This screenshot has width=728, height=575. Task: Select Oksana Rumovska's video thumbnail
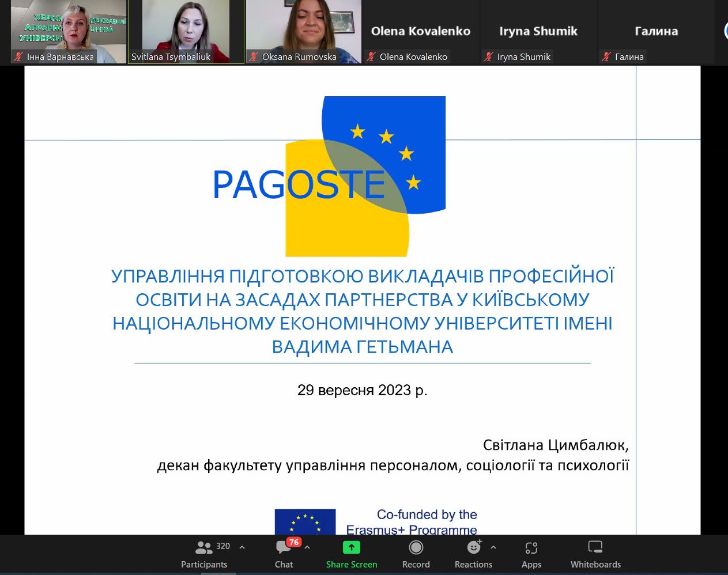click(304, 32)
